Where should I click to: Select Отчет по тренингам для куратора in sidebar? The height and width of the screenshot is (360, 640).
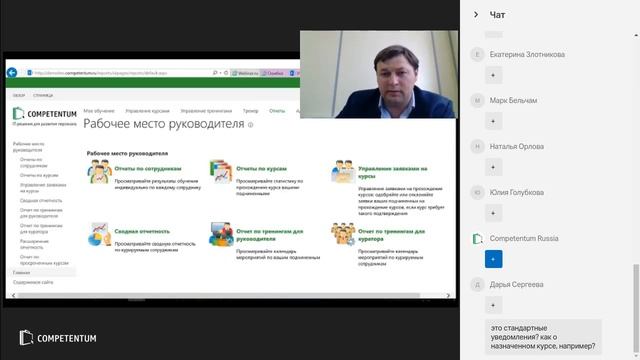click(41, 229)
